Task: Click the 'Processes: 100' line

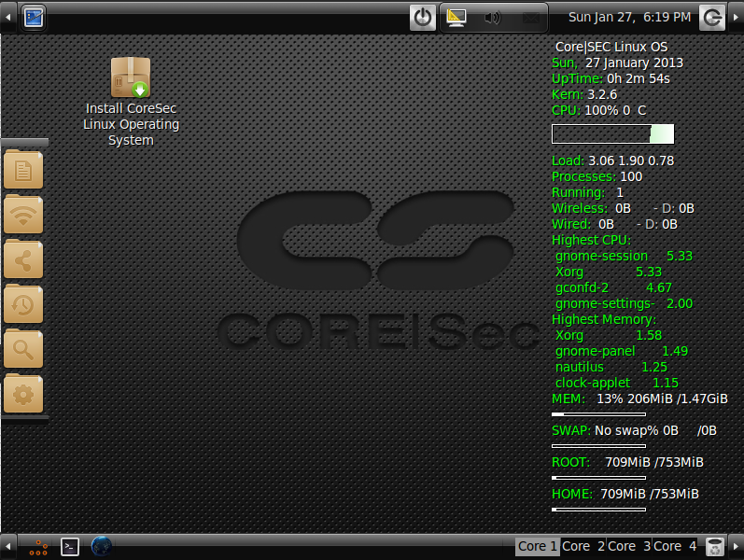Action: [597, 176]
